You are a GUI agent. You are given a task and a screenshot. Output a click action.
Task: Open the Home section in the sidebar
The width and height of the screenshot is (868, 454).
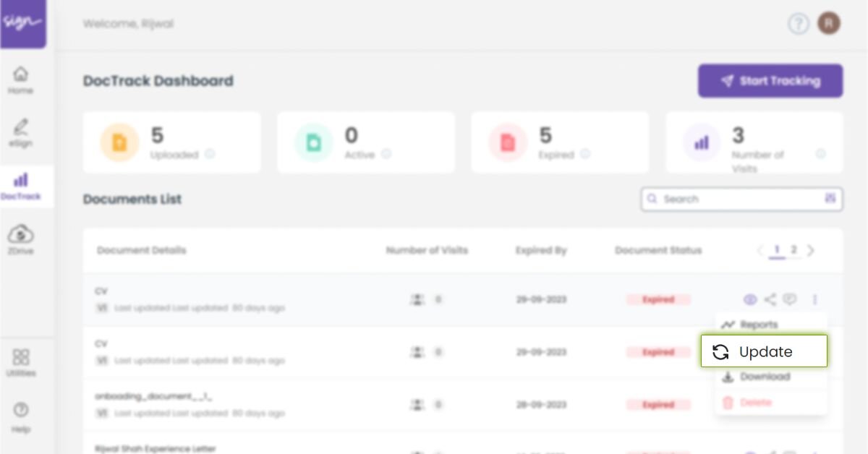[21, 80]
